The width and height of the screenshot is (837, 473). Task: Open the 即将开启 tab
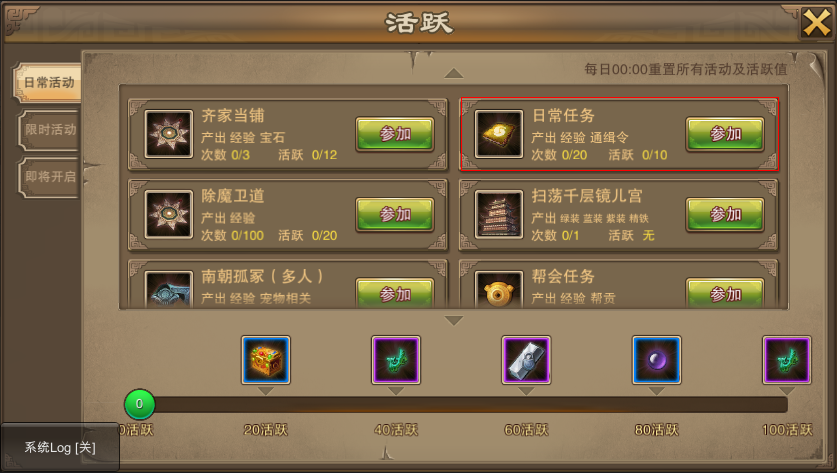click(x=49, y=177)
